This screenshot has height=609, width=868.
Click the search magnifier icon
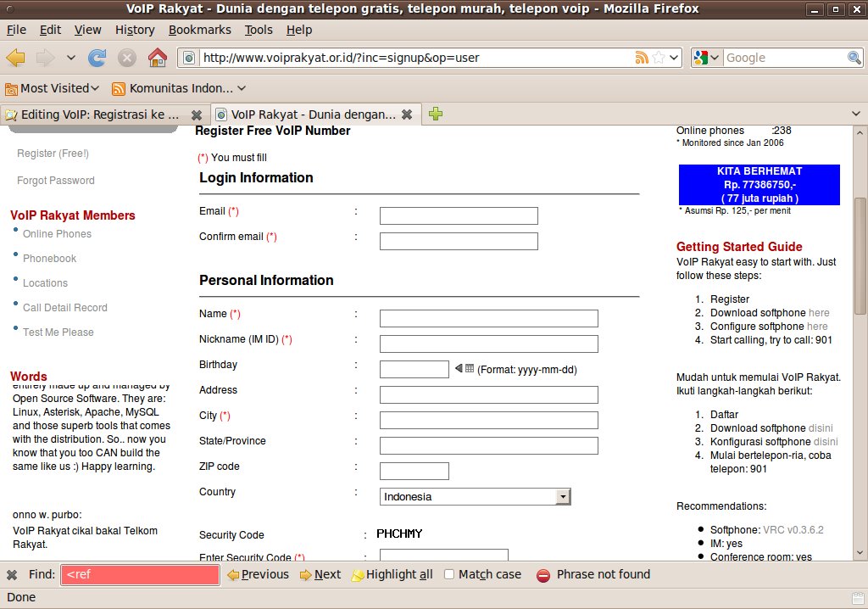coord(854,58)
